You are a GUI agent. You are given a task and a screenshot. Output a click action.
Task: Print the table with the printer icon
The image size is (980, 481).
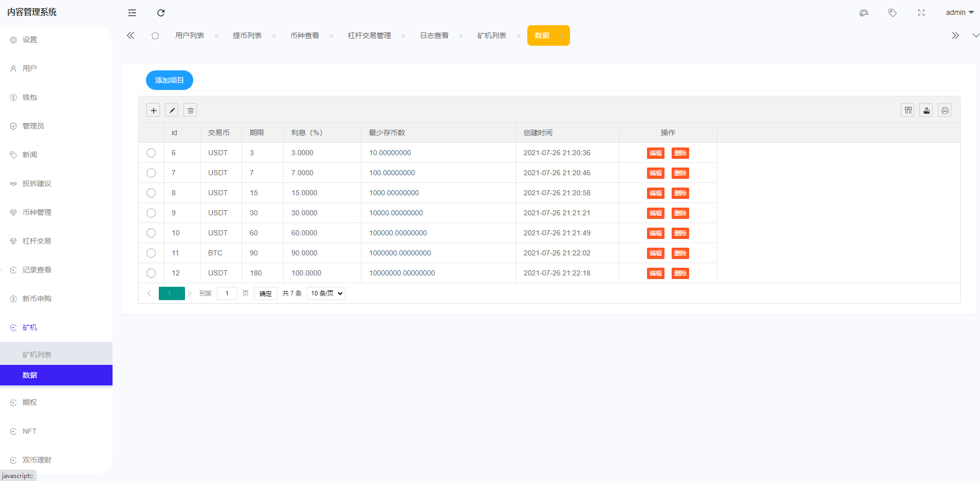coord(945,110)
